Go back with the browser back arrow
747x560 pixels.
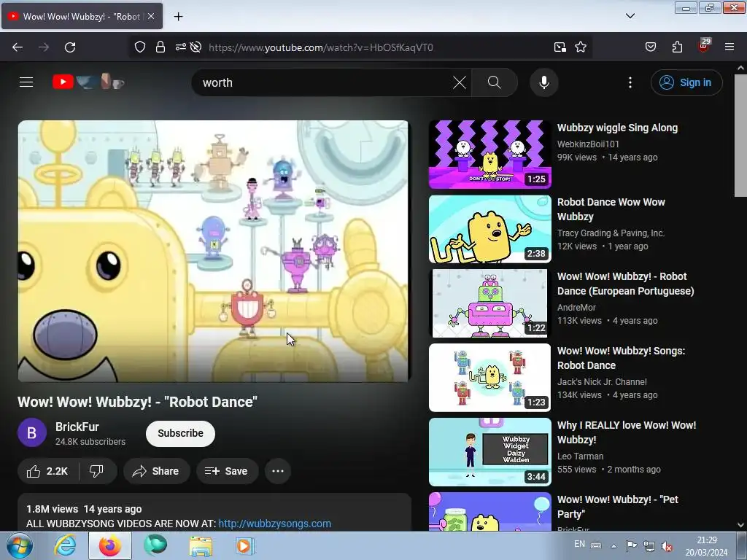(x=18, y=47)
